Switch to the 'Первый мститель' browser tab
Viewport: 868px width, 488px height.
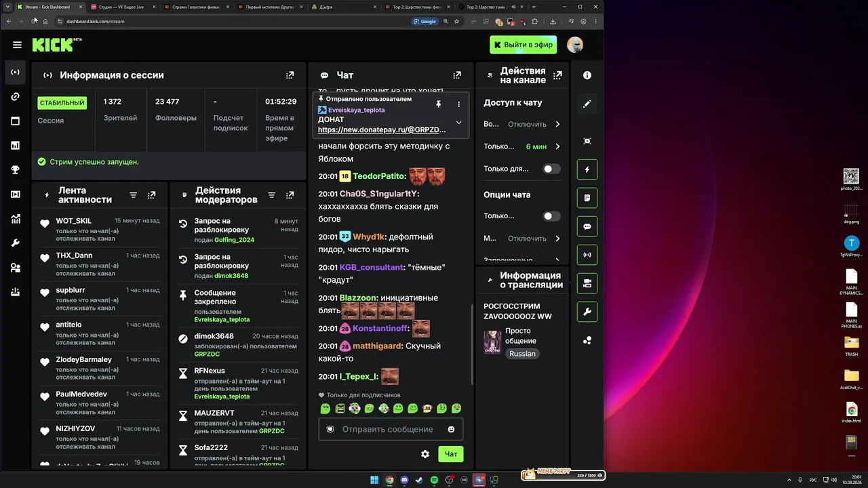(271, 7)
